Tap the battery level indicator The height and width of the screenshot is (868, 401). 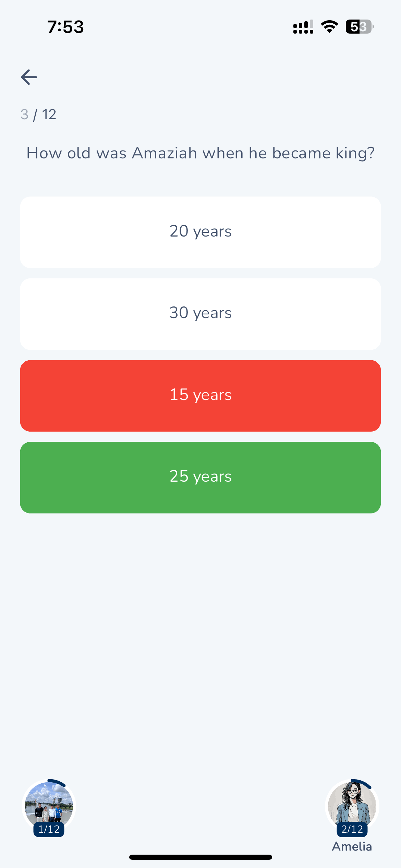coord(359,27)
